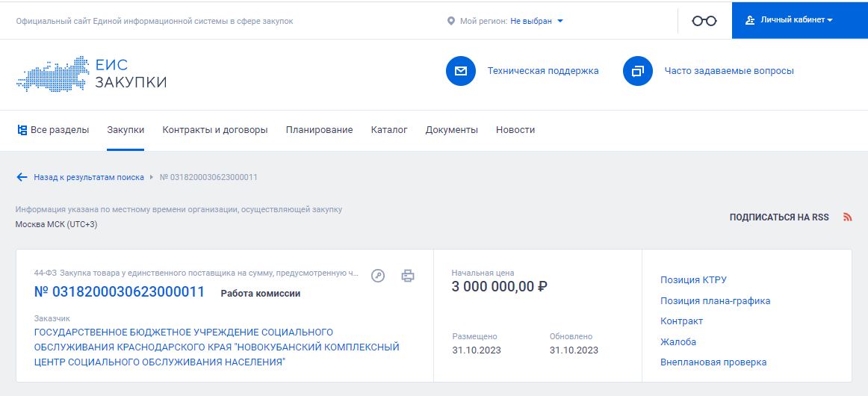Click the local time information notice text
Viewport: 868px width, 396px height.
pos(179,209)
